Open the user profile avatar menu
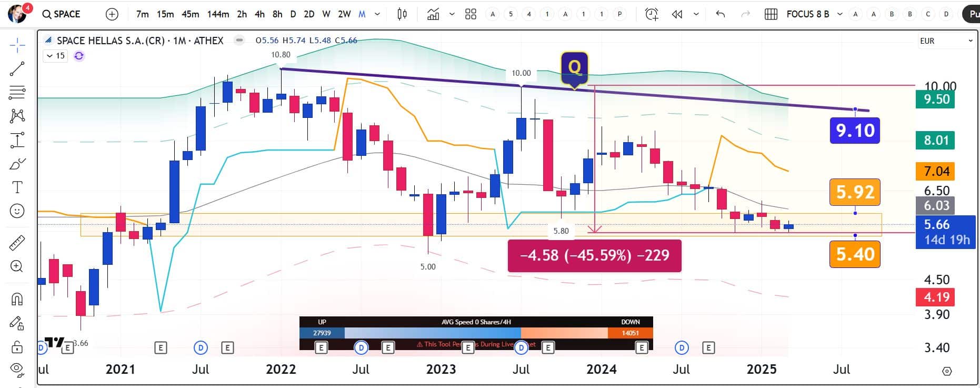This screenshot has width=980, height=388. coord(18,14)
